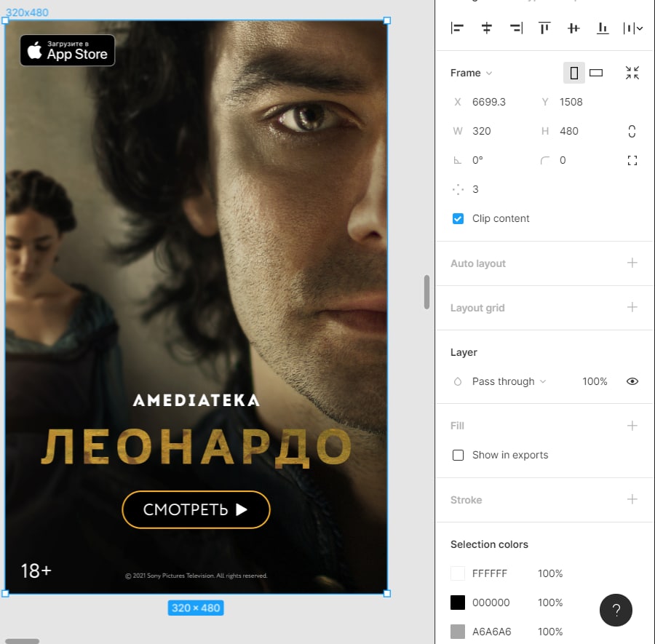Click the vertical canvas scrollbar
This screenshot has width=655, height=644.
pos(426,292)
